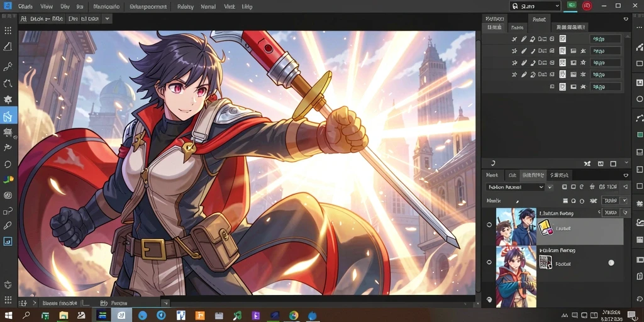
Task: Expand the dropdown arrow in document tab bar
Action: pos(107,18)
